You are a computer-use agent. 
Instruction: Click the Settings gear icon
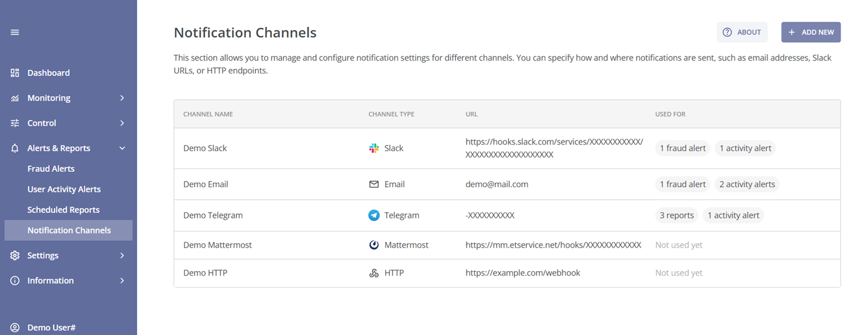pos(14,255)
